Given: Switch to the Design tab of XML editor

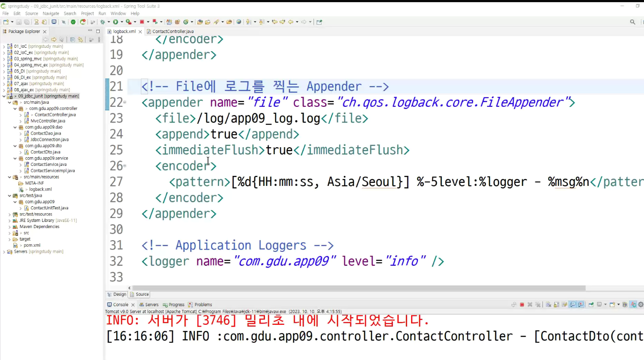Looking at the screenshot, I should coord(117,294).
